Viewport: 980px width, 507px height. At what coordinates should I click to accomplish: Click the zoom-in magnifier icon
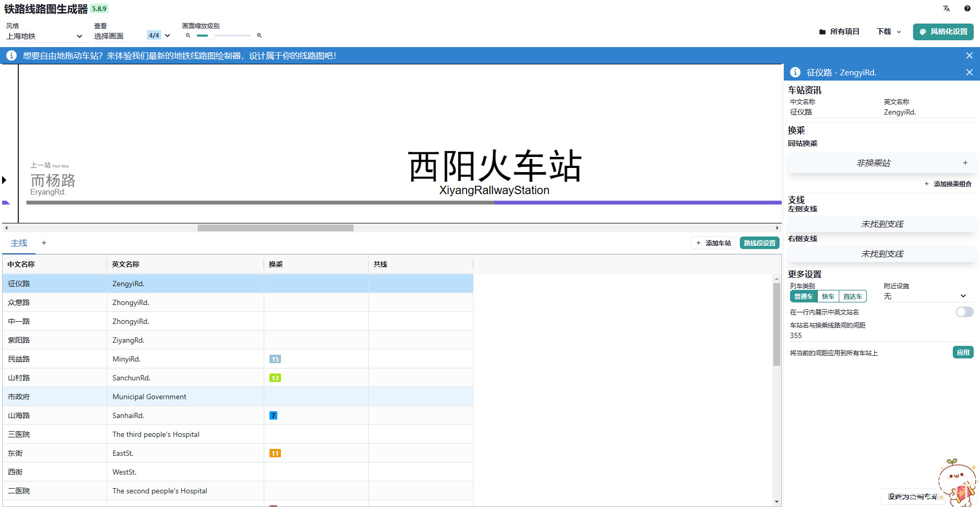259,36
